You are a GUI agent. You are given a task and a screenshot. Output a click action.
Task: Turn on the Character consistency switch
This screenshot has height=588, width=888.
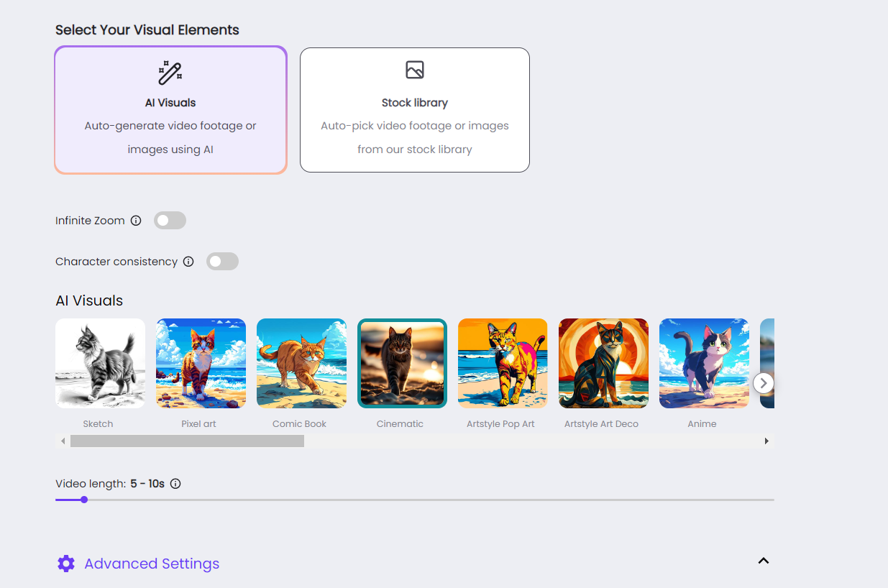(222, 262)
